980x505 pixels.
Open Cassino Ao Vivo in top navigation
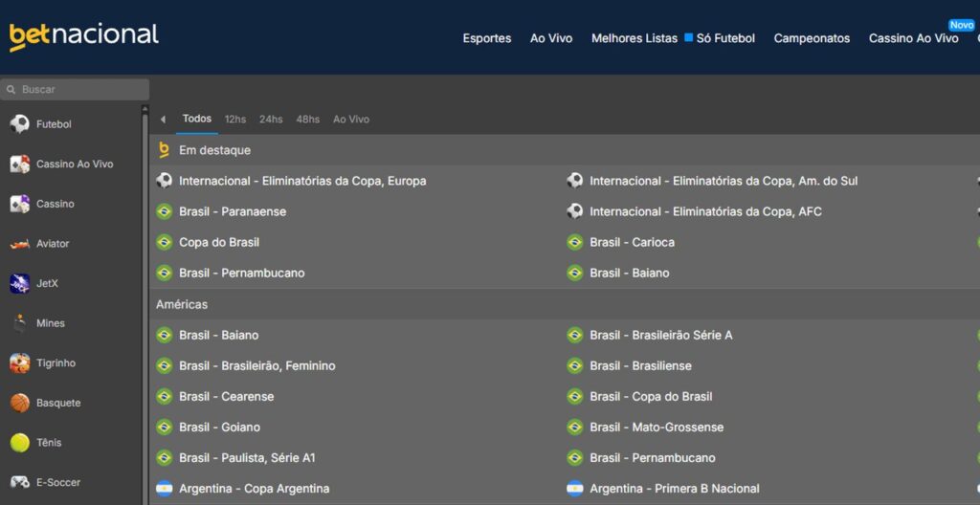point(913,38)
